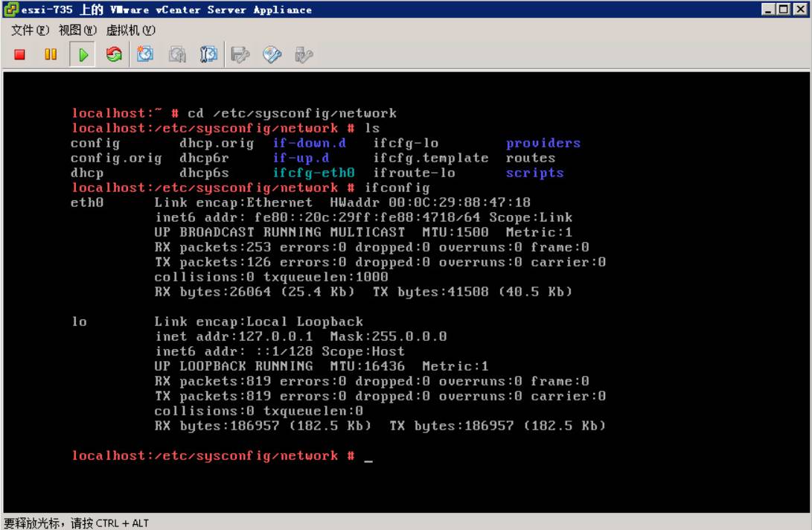Click the dhcp6s file name
Screen dimensions: 812x530
point(204,173)
